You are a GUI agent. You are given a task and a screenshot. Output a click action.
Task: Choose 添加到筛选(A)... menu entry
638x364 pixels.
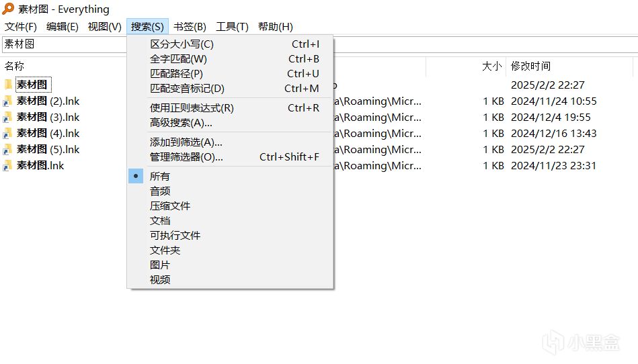[x=230, y=142]
